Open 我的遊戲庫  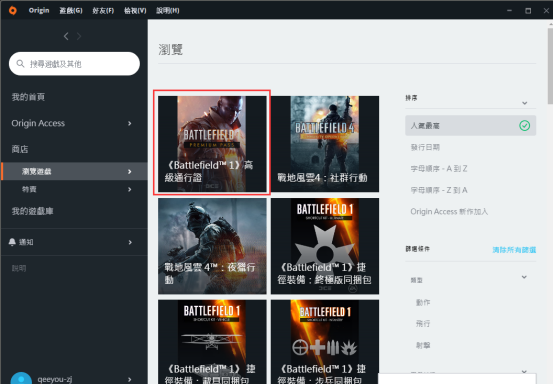tap(33, 211)
